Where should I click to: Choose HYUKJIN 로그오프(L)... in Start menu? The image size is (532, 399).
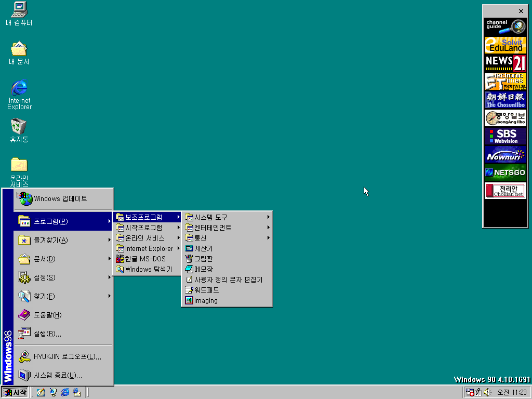[63, 356]
